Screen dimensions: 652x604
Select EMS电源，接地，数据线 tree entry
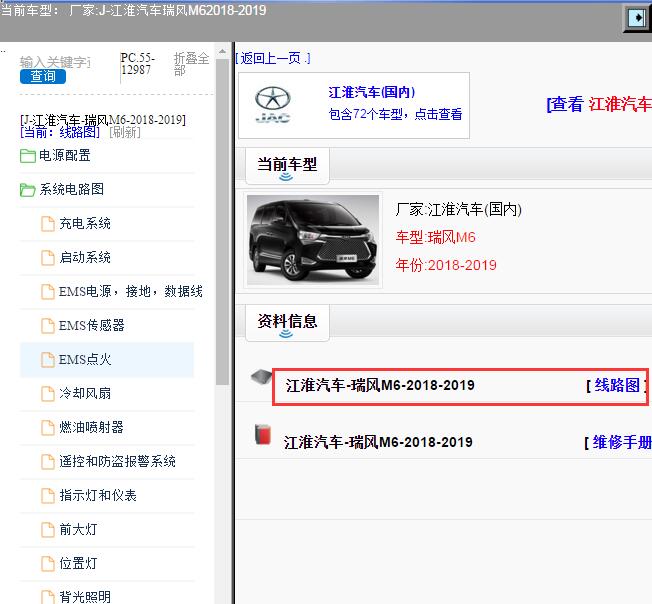click(x=131, y=292)
